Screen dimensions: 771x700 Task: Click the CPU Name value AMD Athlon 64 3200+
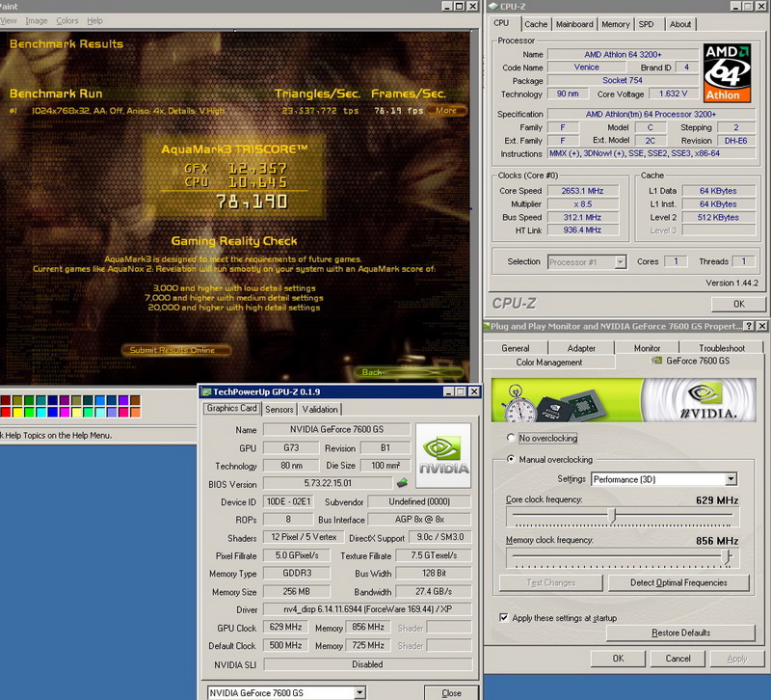click(x=623, y=55)
